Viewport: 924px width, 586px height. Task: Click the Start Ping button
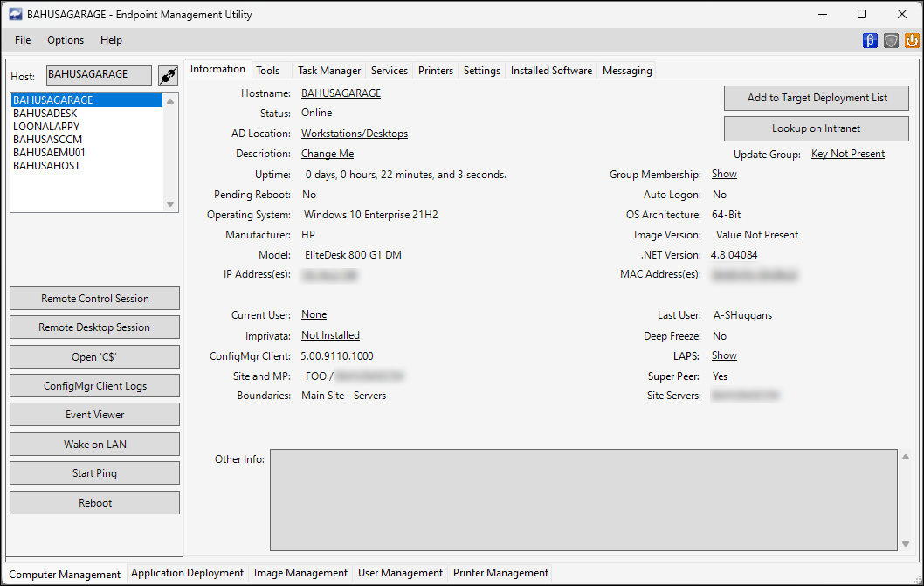point(95,472)
